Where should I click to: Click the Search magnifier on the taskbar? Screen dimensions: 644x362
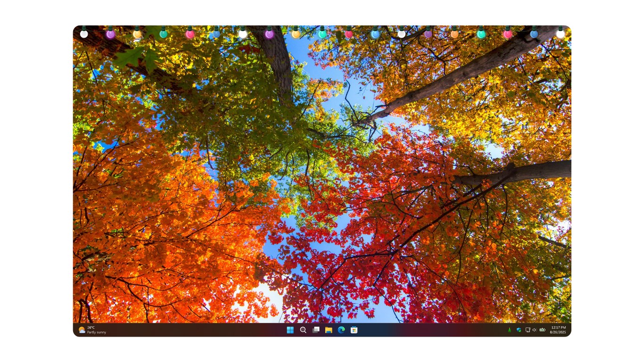303,330
